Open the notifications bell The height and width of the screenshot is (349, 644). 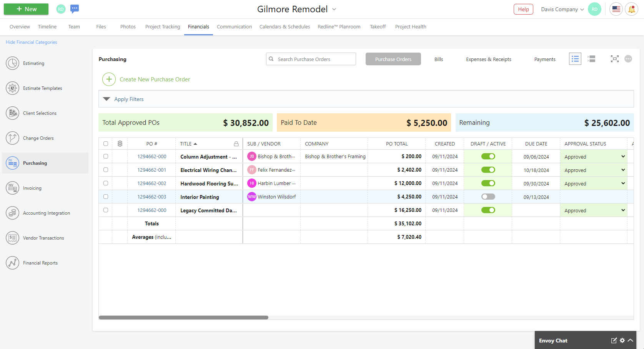(x=631, y=9)
